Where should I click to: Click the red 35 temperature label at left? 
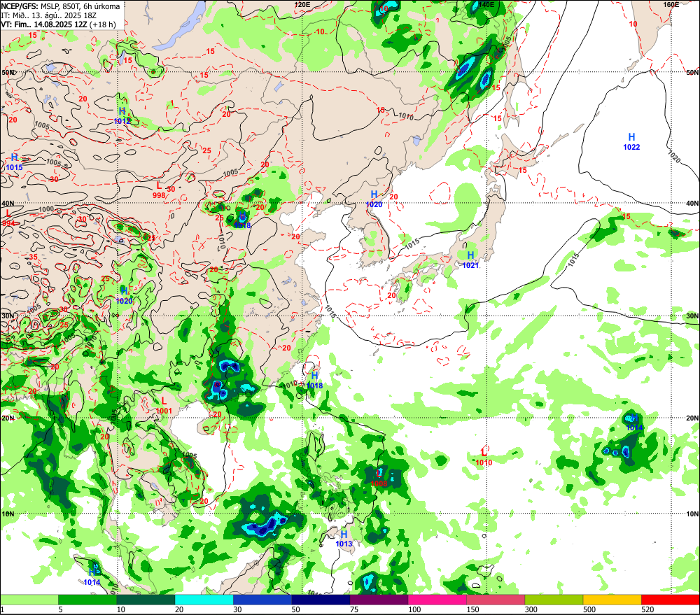pyautogui.click(x=34, y=257)
